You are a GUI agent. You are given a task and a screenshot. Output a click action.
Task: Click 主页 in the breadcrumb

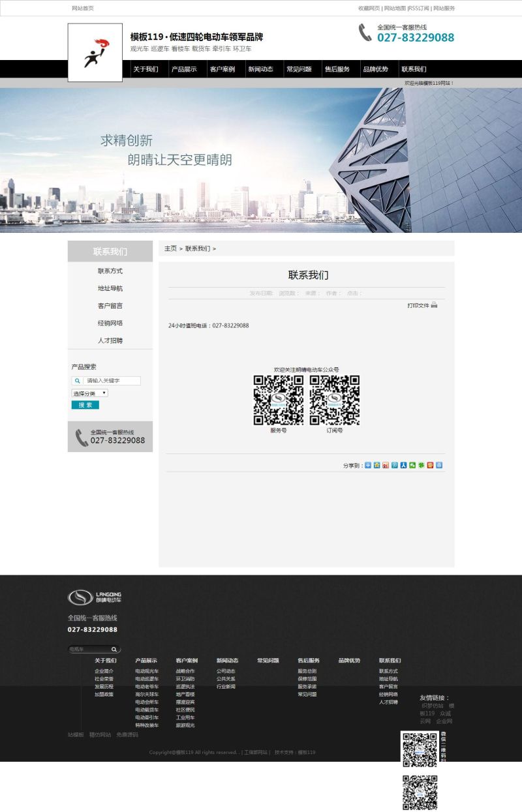pos(170,248)
